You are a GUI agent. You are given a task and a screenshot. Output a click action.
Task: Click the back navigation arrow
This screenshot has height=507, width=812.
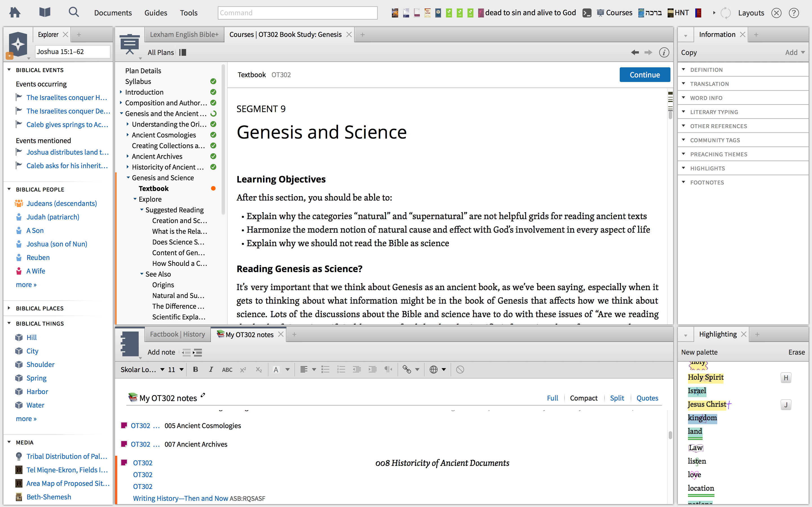(x=634, y=52)
